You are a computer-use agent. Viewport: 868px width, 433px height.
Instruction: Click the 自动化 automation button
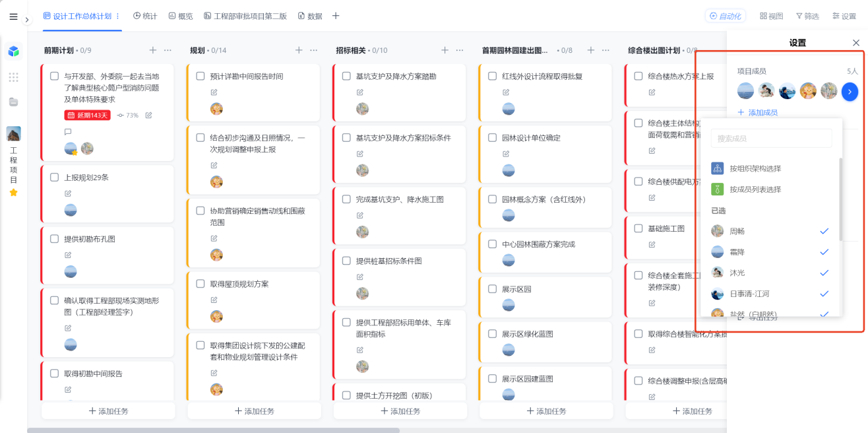click(x=726, y=16)
